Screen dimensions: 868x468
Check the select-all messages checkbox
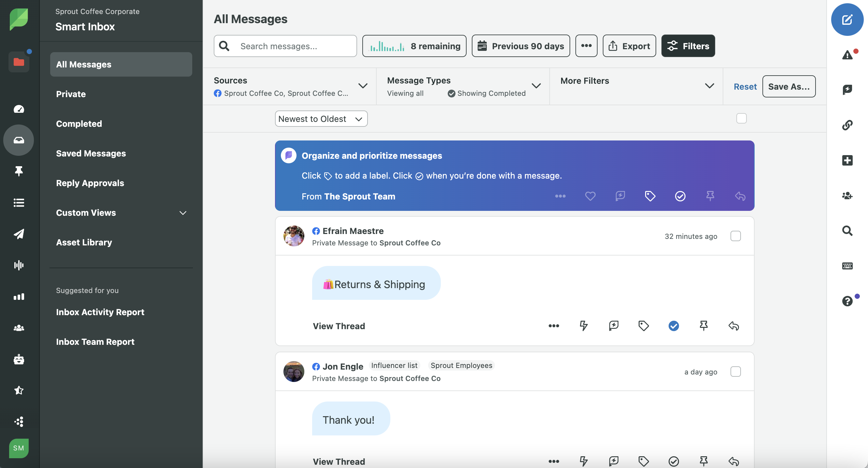pyautogui.click(x=741, y=118)
